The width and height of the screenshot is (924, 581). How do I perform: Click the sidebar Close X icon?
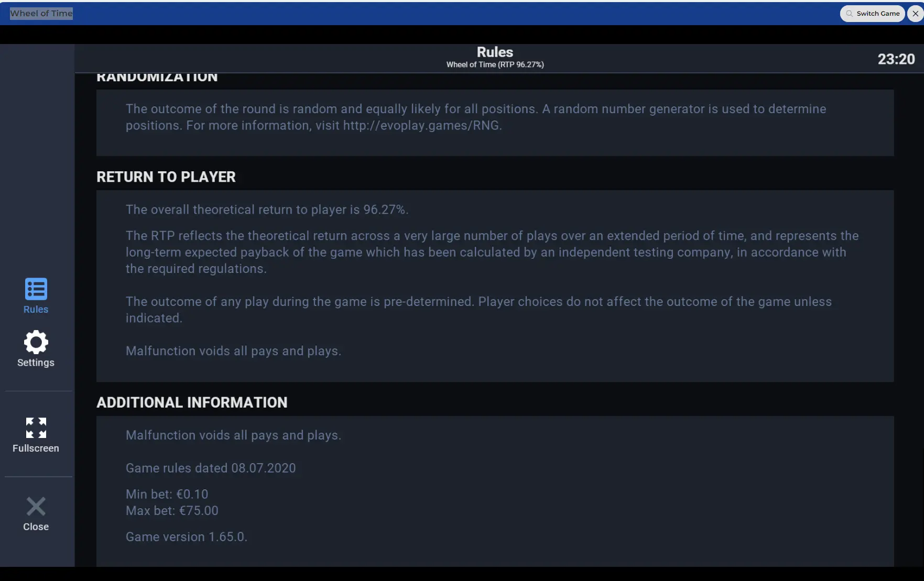point(36,507)
